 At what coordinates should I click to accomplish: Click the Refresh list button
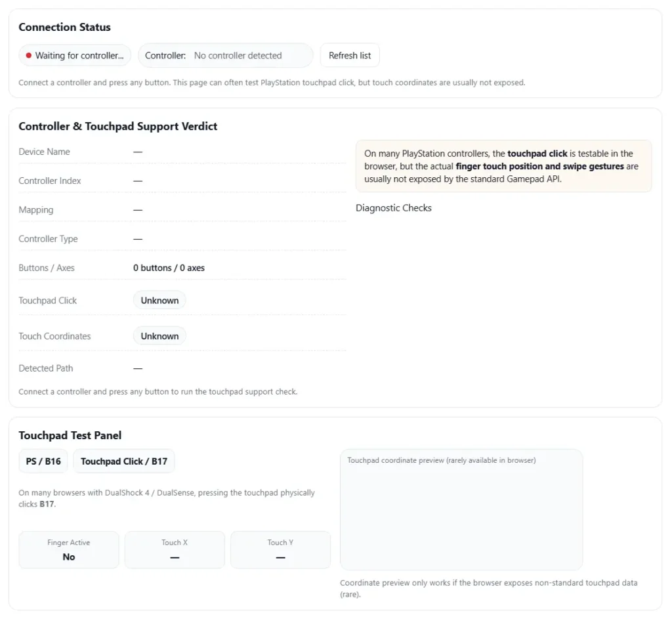(x=350, y=56)
